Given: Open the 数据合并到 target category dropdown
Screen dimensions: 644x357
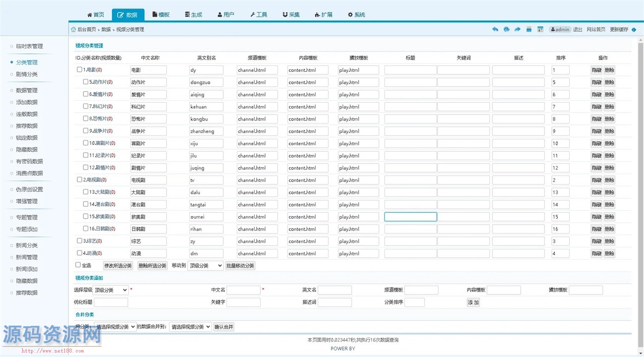Looking at the screenshot, I should pos(190,327).
